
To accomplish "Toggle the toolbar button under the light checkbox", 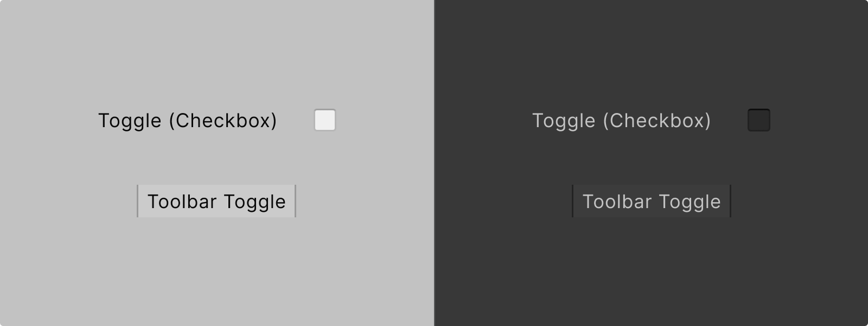I will click(x=216, y=201).
